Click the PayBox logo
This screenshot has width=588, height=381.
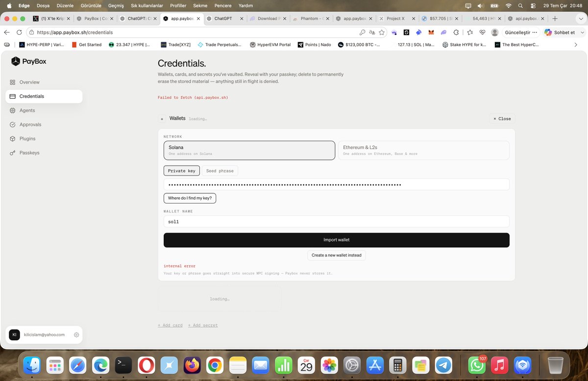[x=29, y=61]
